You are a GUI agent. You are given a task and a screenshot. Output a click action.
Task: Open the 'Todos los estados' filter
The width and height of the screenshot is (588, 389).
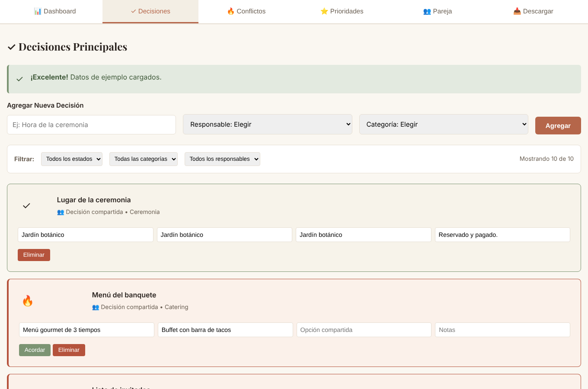point(72,159)
